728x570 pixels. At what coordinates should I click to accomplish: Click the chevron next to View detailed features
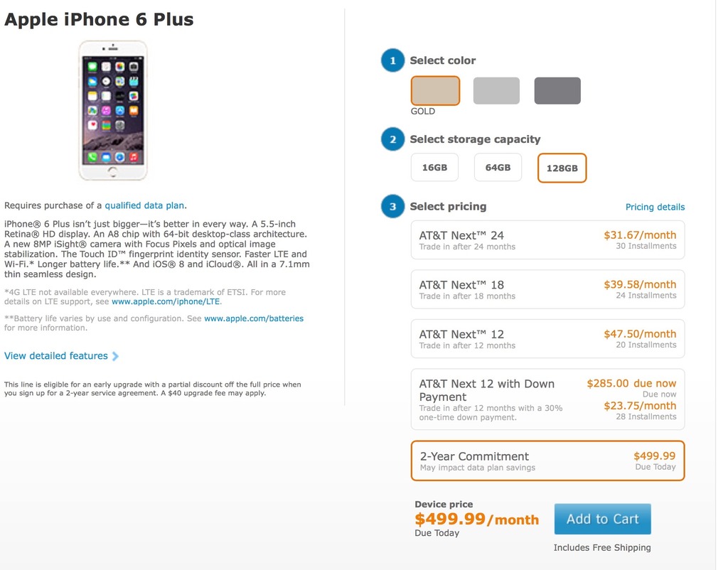tap(115, 356)
